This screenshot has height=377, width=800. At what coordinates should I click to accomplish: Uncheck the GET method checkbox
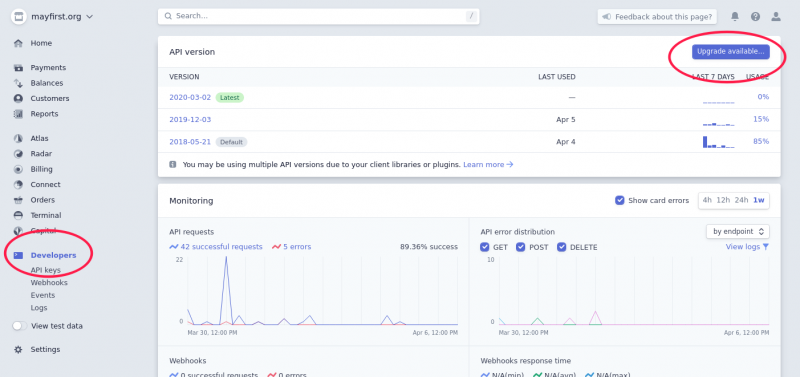[x=485, y=247]
